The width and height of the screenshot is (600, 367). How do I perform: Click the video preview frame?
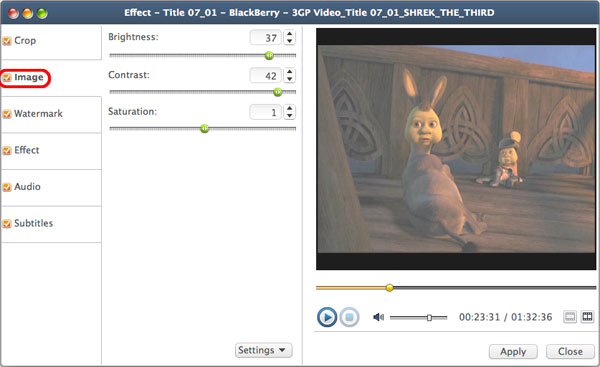click(456, 149)
